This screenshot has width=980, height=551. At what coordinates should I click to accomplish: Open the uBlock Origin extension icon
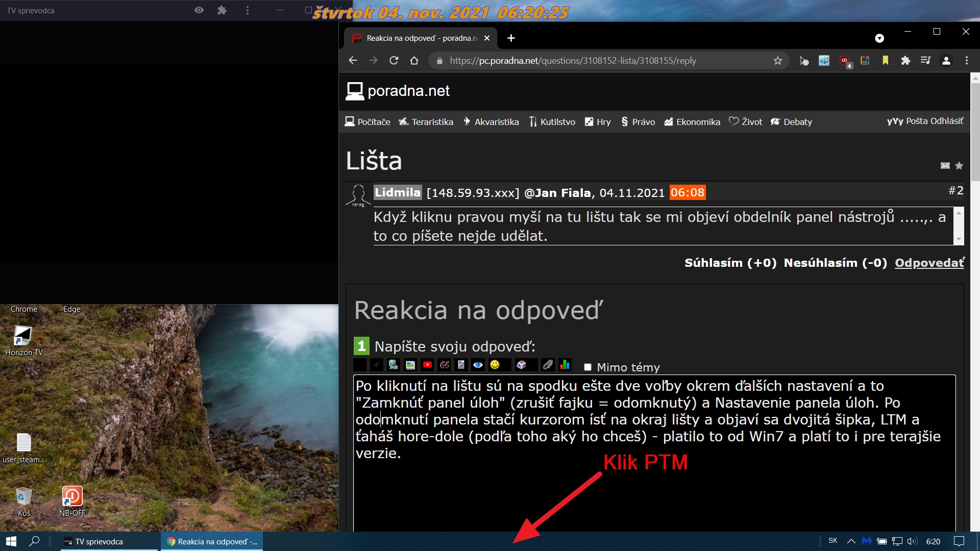[x=845, y=61]
